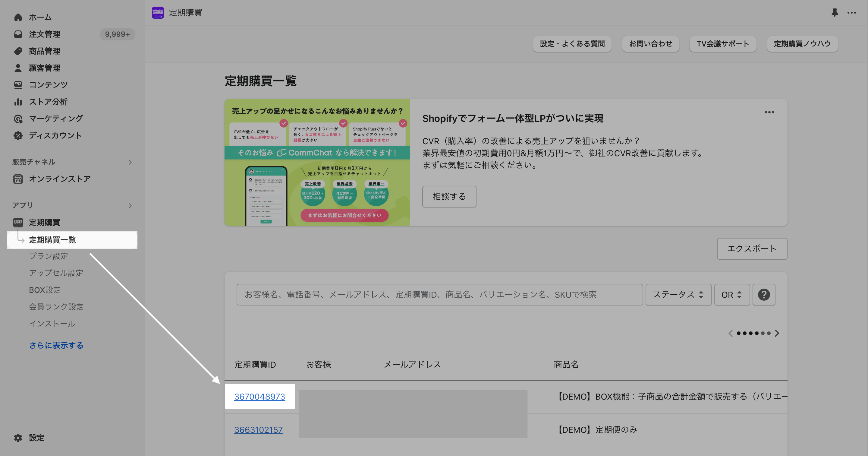Image resolution: width=868 pixels, height=456 pixels.
Task: Open top-right app more options dots
Action: (851, 13)
